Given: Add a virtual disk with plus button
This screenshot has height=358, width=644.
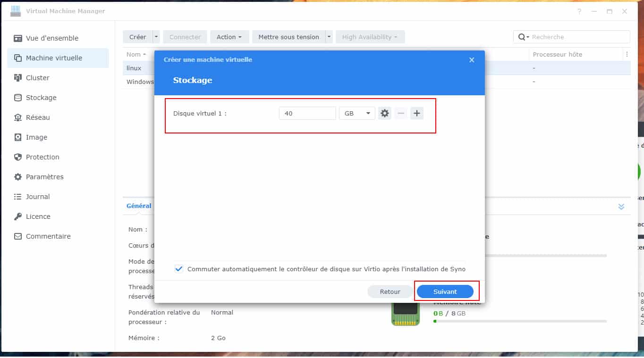Looking at the screenshot, I should coord(416,113).
